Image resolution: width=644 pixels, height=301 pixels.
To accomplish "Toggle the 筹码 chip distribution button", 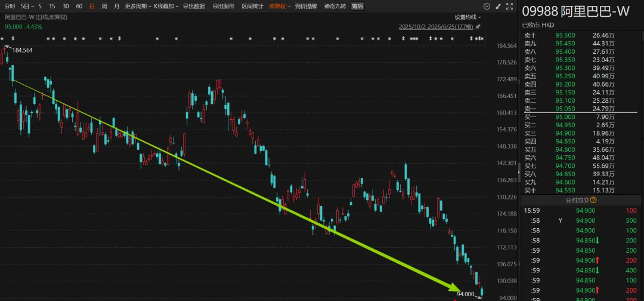I will pyautogui.click(x=357, y=6).
